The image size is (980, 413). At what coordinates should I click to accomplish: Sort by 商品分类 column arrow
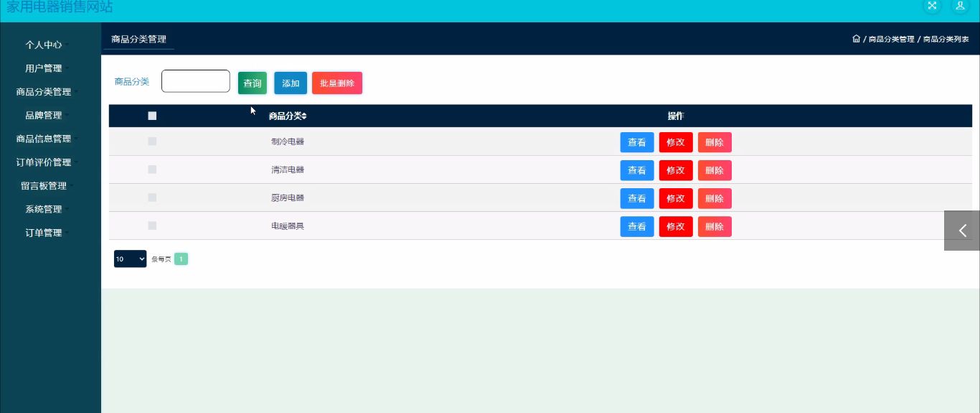[x=304, y=116]
